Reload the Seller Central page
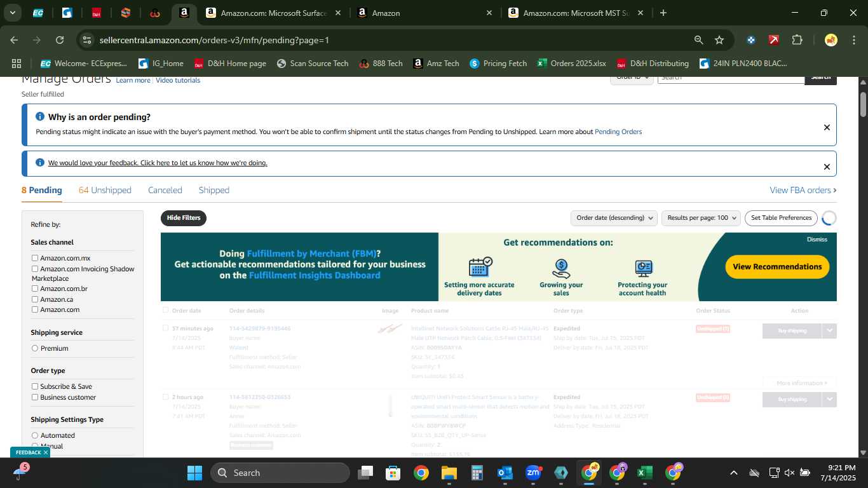This screenshot has width=868, height=488. (60, 40)
